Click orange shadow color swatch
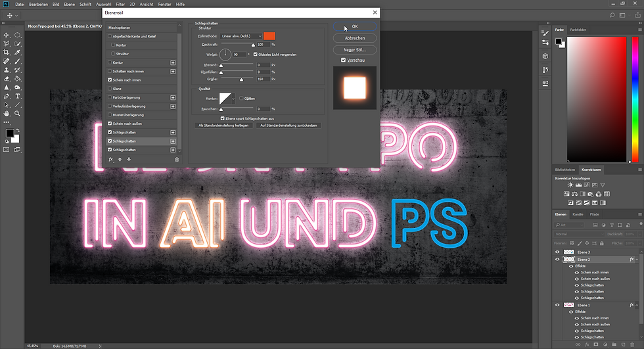Image resolution: width=644 pixels, height=349 pixels. [x=269, y=36]
